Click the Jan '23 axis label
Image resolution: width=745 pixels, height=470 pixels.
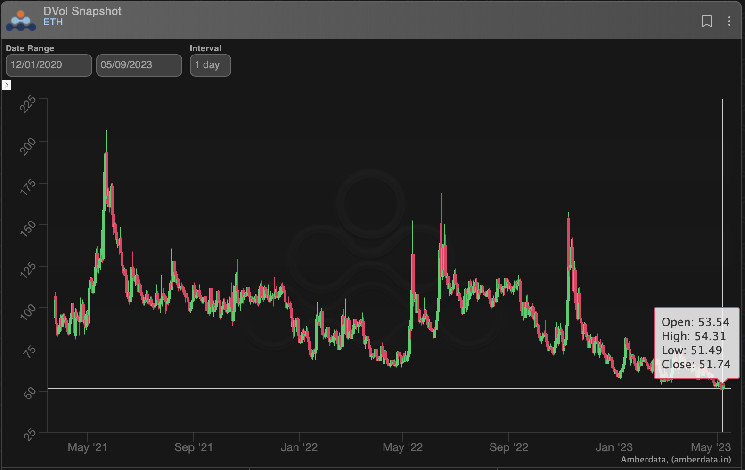(x=614, y=447)
